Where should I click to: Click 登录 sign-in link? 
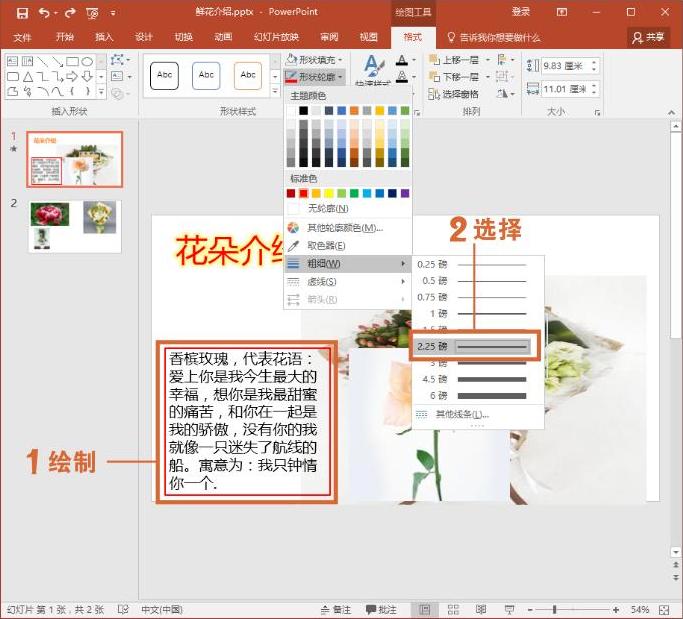(521, 12)
